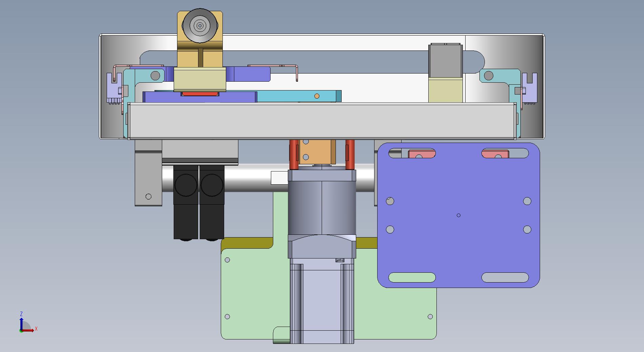Select the stepper motor body at bottom
This screenshot has width=644, height=352.
click(322, 302)
